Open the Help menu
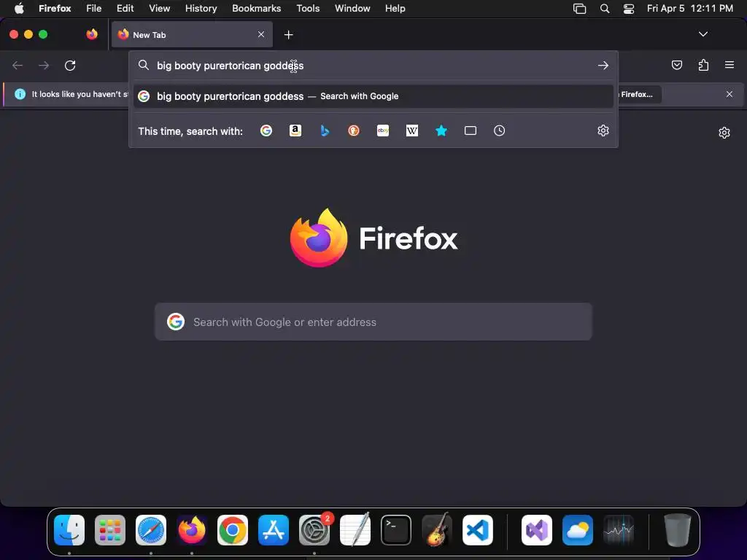 [395, 9]
